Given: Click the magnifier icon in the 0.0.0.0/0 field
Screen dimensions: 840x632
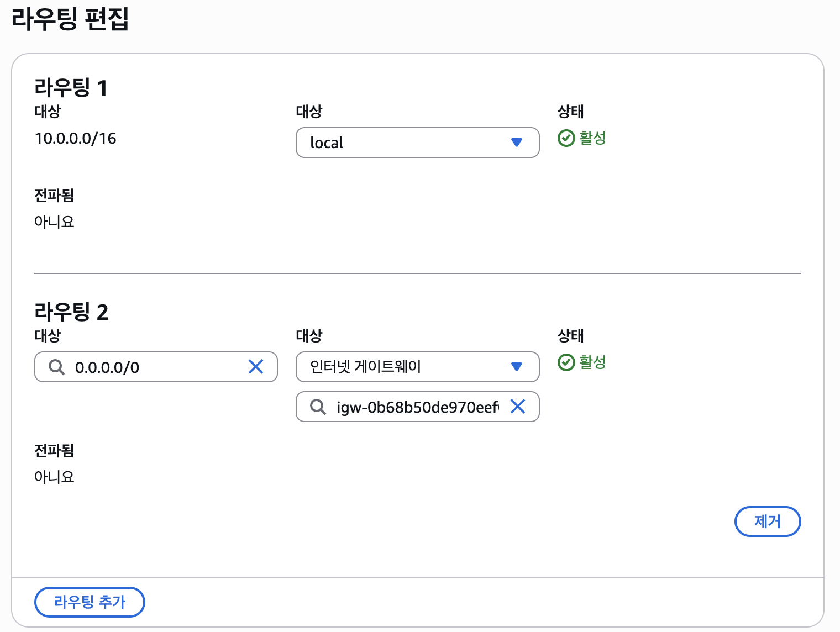Looking at the screenshot, I should click(x=56, y=367).
